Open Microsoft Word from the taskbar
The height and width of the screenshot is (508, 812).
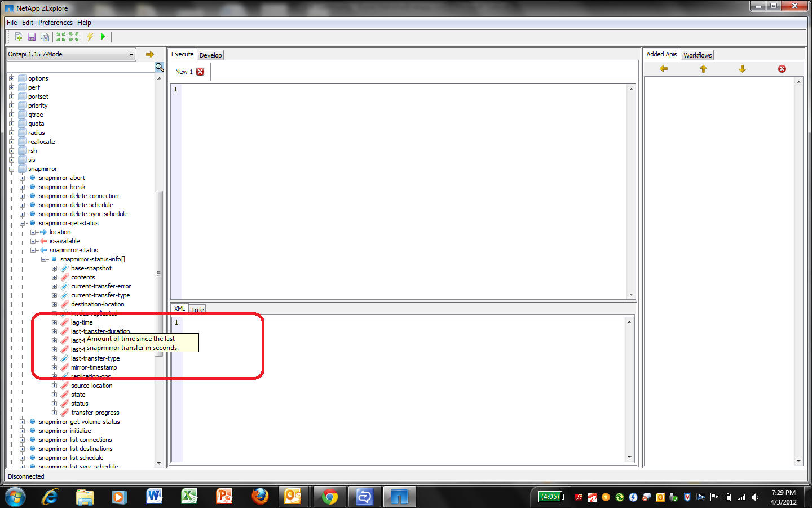click(x=154, y=497)
